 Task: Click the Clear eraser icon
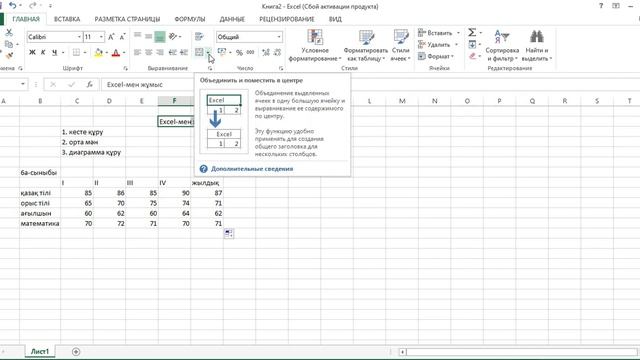click(x=472, y=56)
